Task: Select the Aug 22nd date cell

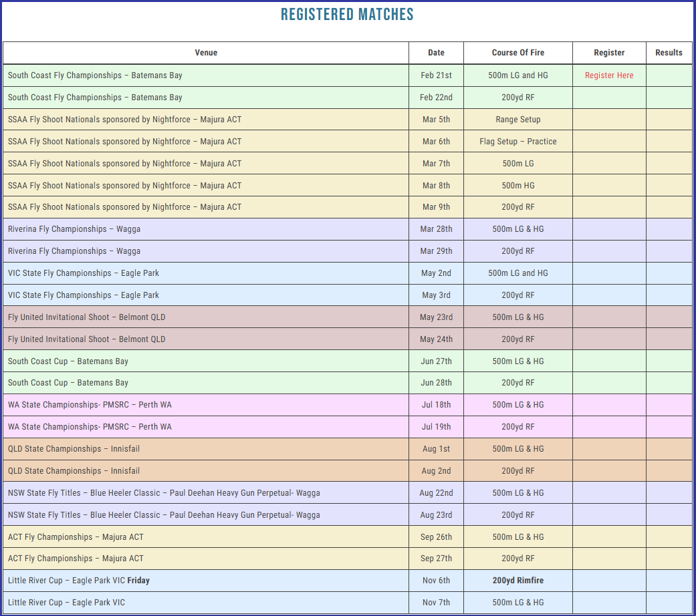Action: click(x=436, y=493)
